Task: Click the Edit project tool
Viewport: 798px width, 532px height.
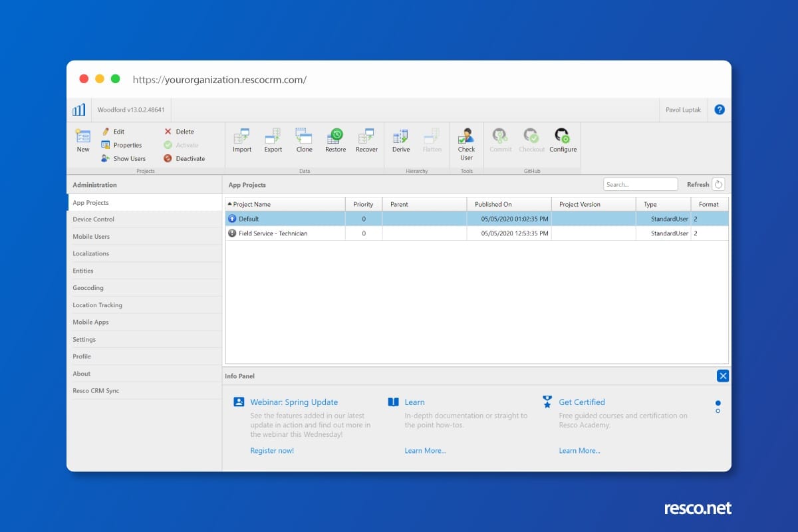Action: click(x=112, y=132)
